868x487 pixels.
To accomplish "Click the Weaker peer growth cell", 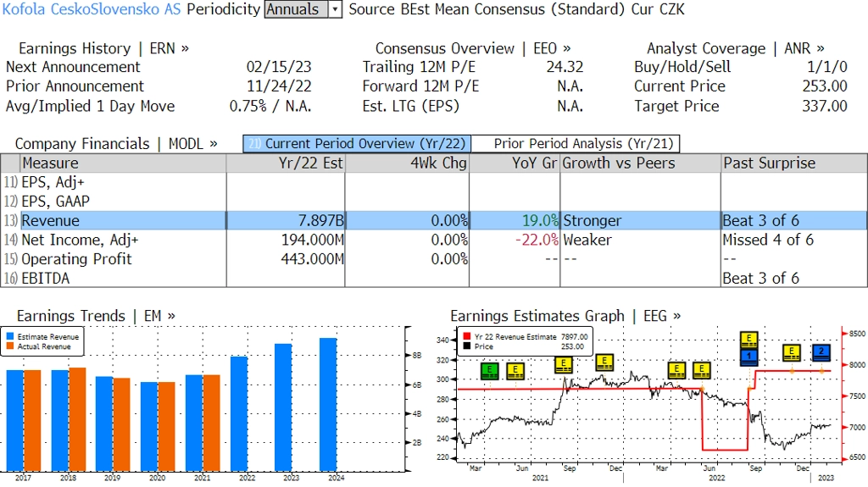I will (587, 240).
